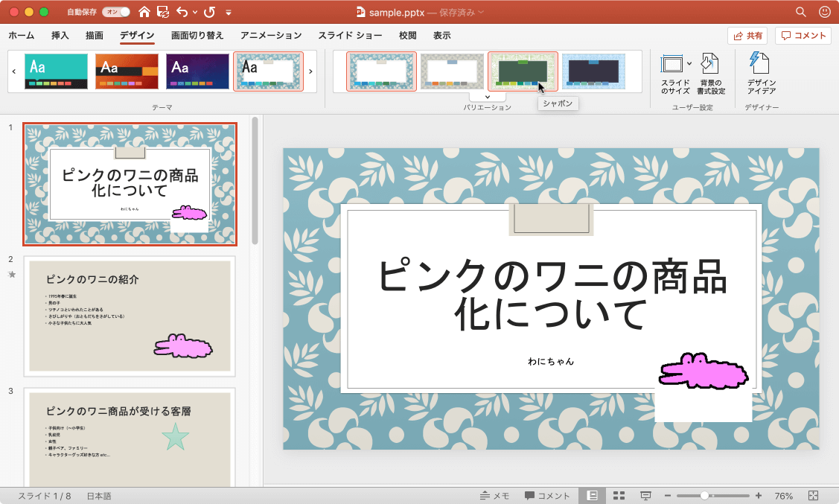Open the customize quick access toolbar dropdown

pos(229,13)
